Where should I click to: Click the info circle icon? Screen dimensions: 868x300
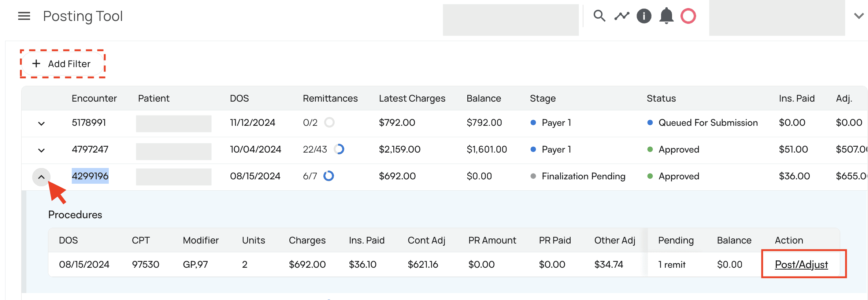click(644, 16)
